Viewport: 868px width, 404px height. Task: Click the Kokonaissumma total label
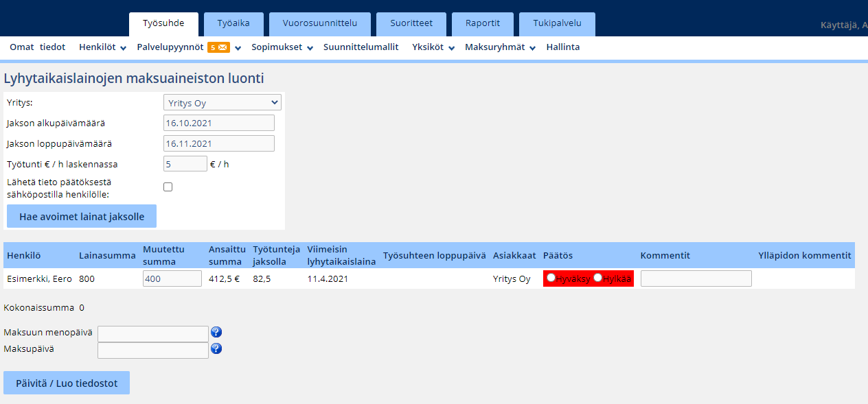coord(39,308)
